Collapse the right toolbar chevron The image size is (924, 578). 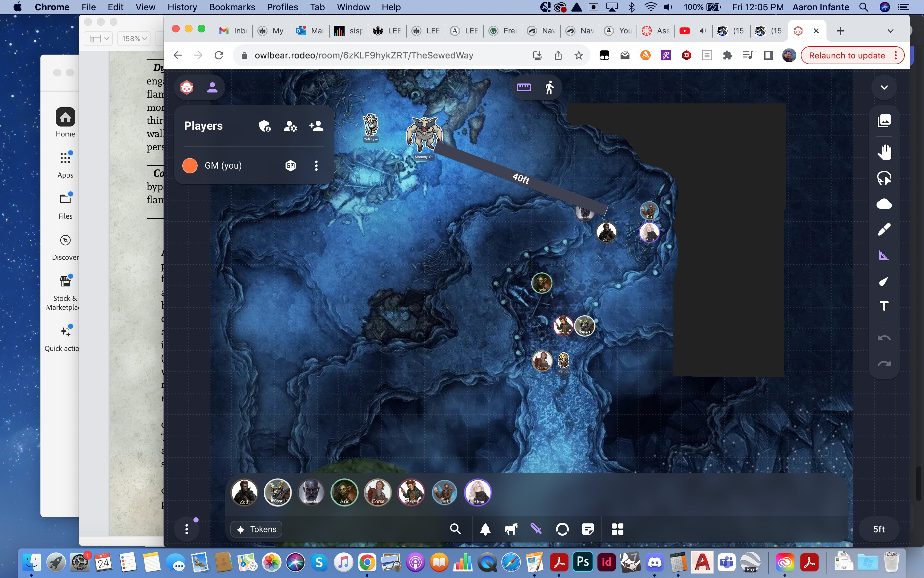(x=884, y=88)
